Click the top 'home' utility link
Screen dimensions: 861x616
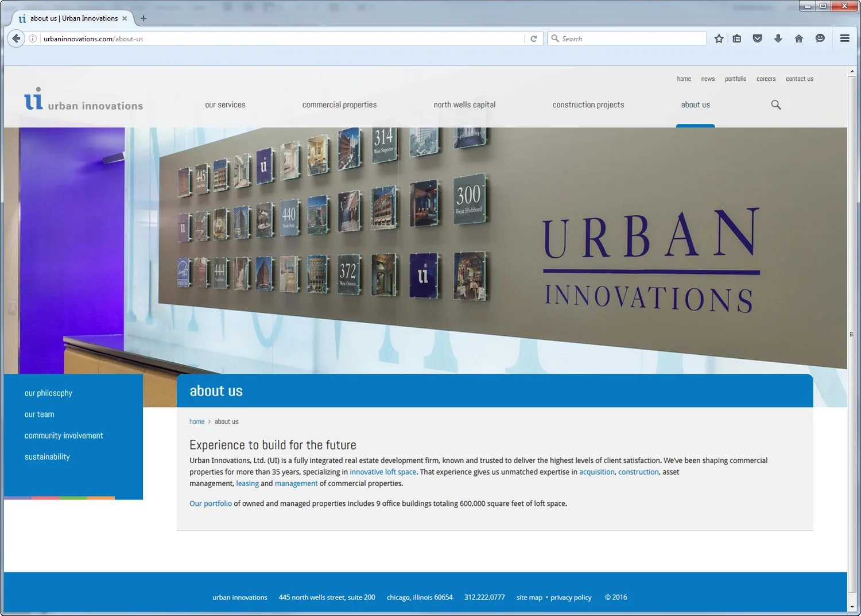pyautogui.click(x=684, y=79)
